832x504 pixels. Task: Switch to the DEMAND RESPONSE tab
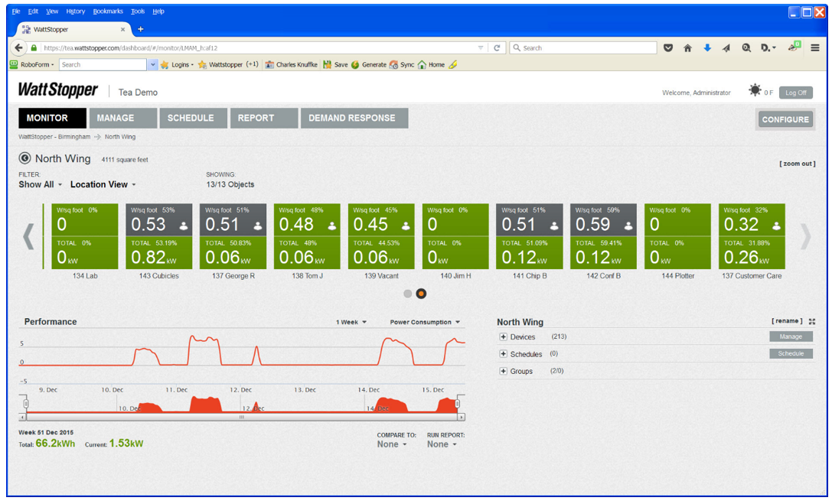pos(354,119)
